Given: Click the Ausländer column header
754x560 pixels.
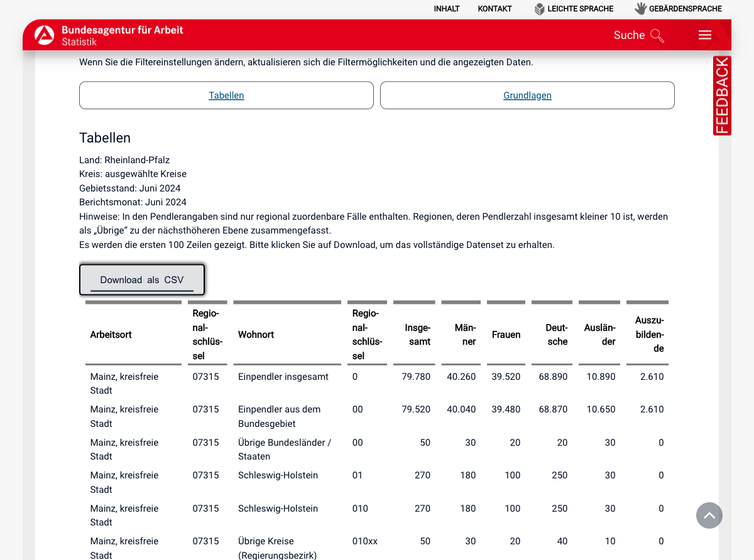Looking at the screenshot, I should (599, 335).
